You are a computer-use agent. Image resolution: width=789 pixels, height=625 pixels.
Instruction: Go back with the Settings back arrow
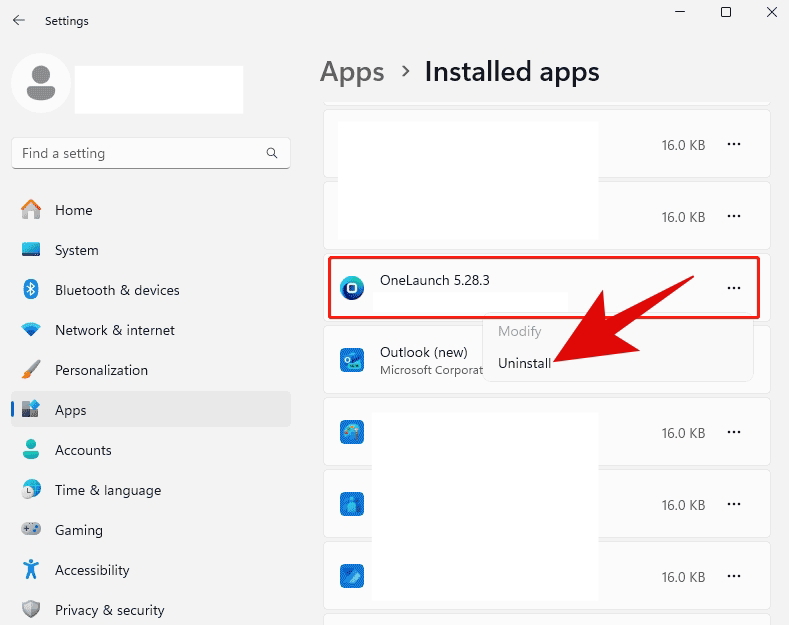[x=19, y=20]
